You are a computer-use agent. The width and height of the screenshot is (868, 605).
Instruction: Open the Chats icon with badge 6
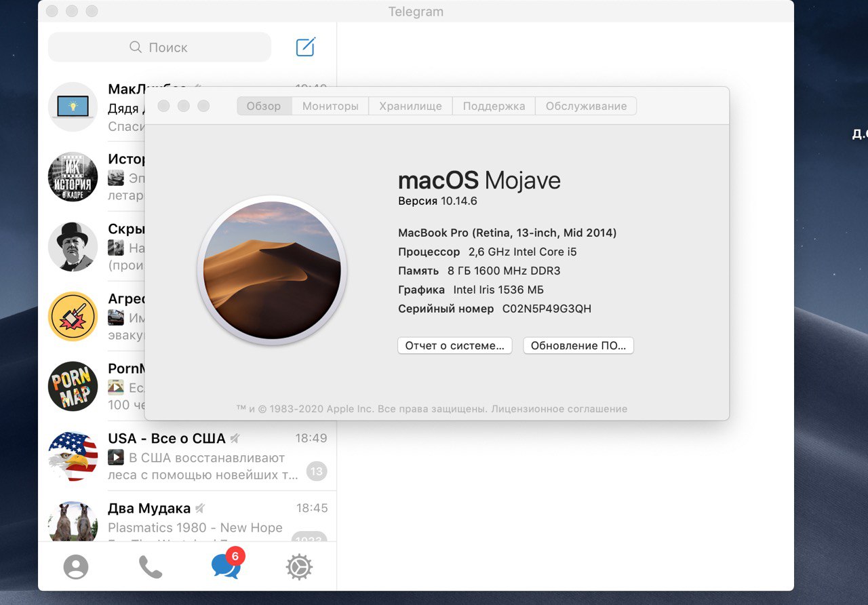point(227,564)
